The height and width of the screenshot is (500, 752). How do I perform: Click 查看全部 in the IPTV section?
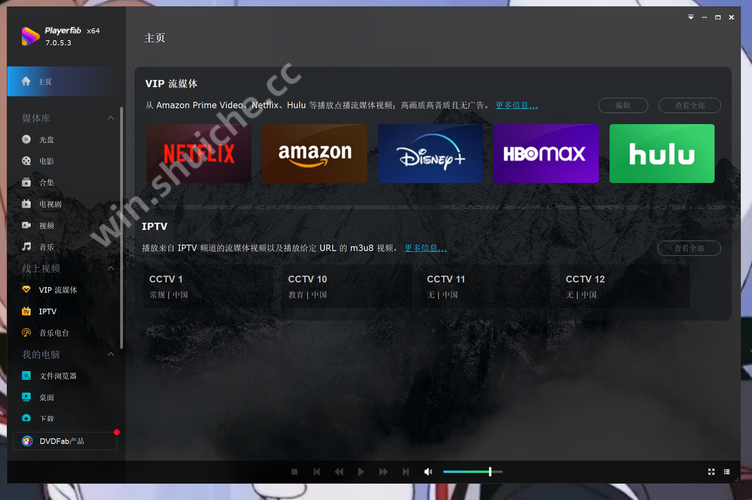[689, 248]
